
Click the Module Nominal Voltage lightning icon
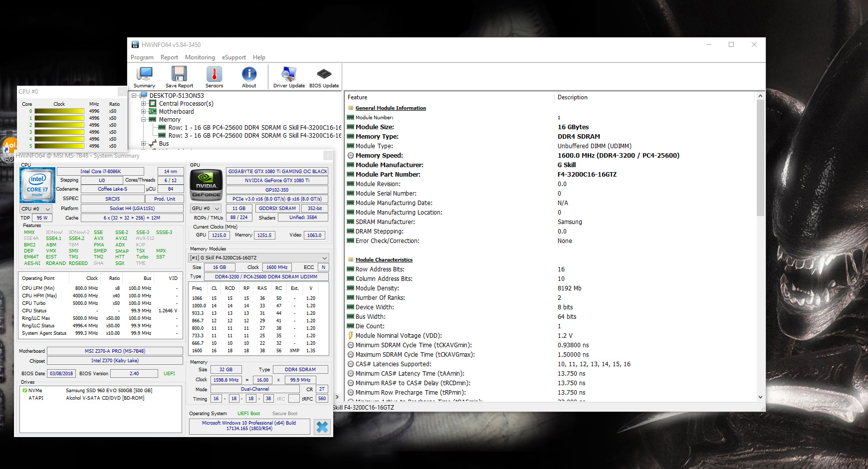coord(351,335)
